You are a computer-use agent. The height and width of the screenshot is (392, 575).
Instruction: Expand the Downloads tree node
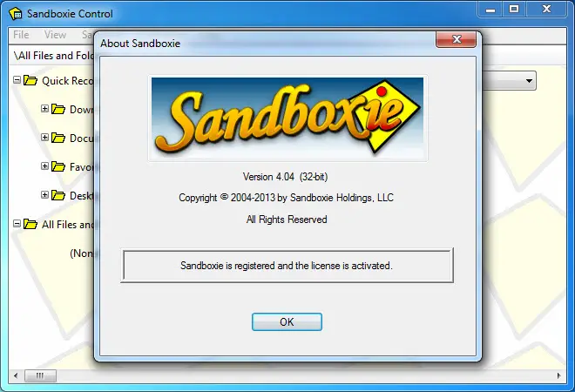point(44,109)
